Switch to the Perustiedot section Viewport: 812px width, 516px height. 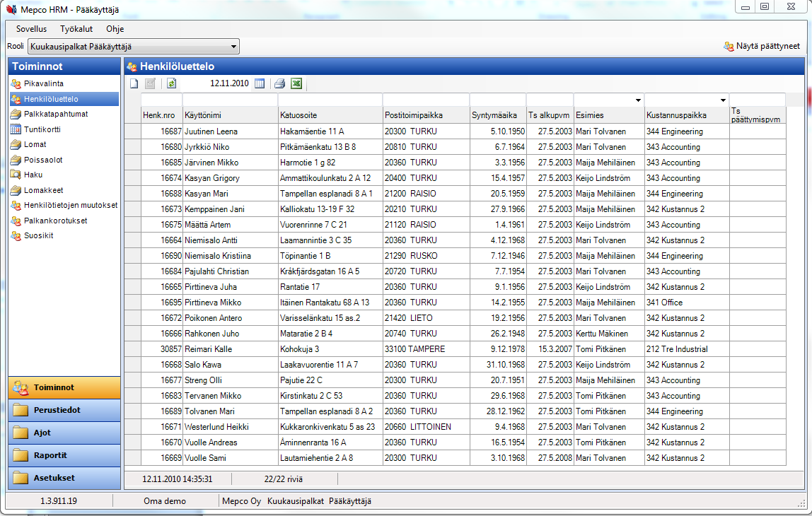(64, 410)
